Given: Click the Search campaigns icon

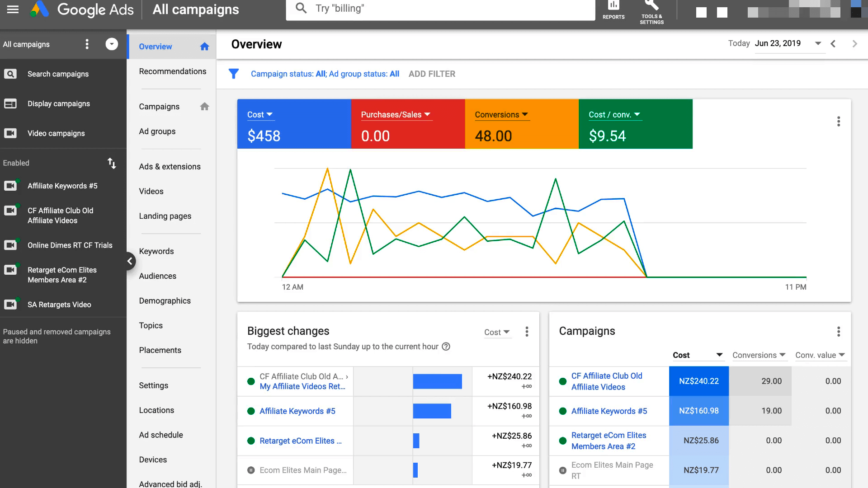Looking at the screenshot, I should 10,74.
